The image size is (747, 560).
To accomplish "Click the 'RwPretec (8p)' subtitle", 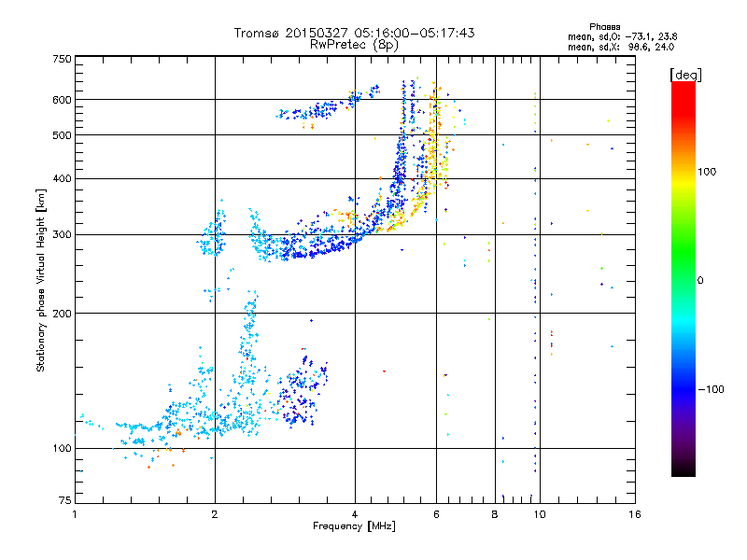I will [x=354, y=45].
